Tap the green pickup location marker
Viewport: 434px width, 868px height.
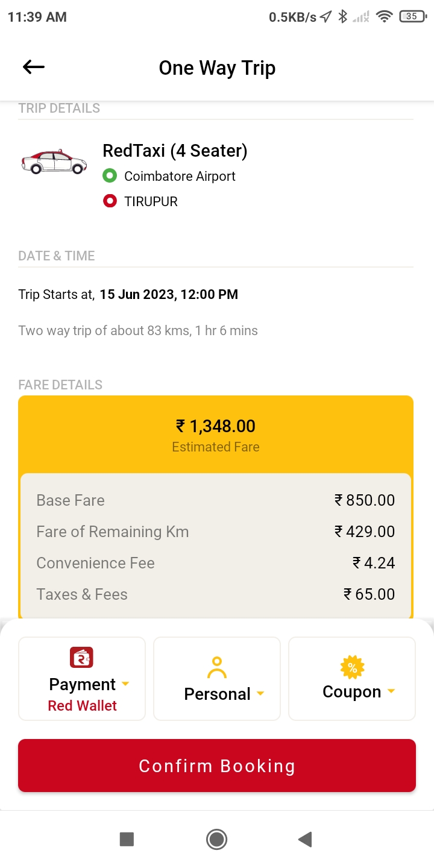[x=110, y=176]
